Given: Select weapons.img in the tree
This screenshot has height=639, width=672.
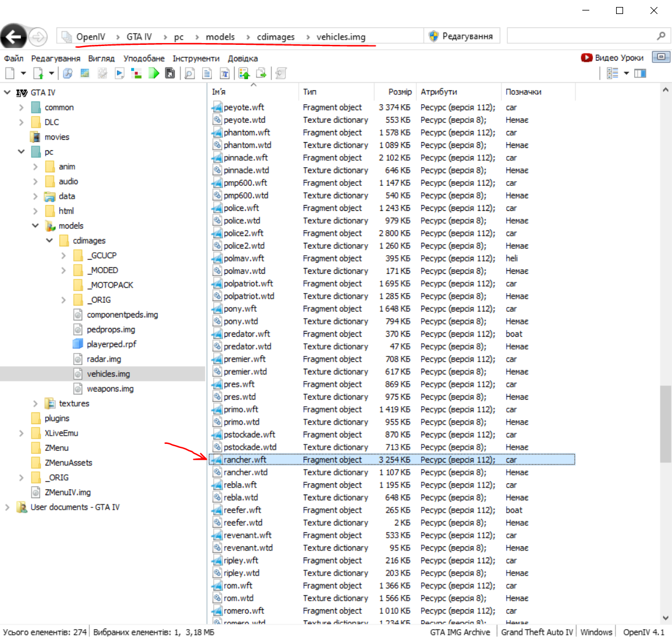Looking at the screenshot, I should point(110,389).
